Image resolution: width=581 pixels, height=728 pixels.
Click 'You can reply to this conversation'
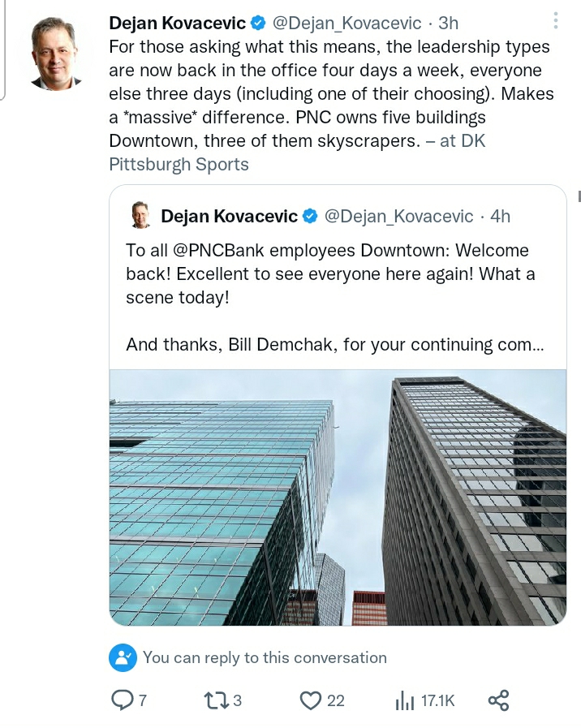[x=265, y=657]
